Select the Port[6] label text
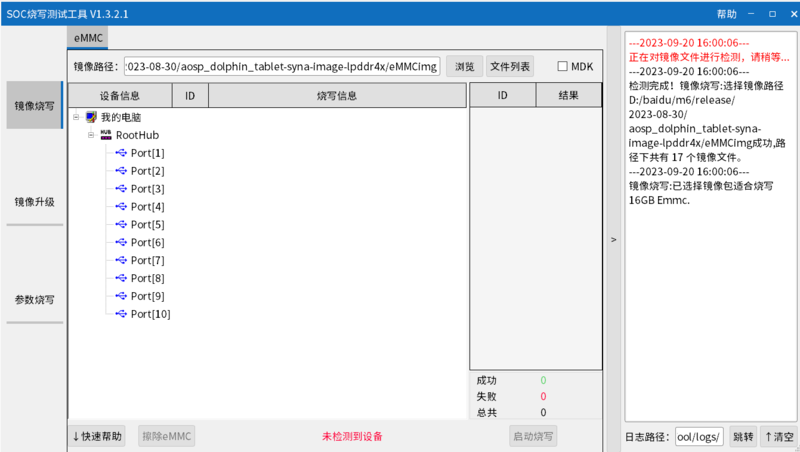The width and height of the screenshot is (800, 452). pos(147,242)
